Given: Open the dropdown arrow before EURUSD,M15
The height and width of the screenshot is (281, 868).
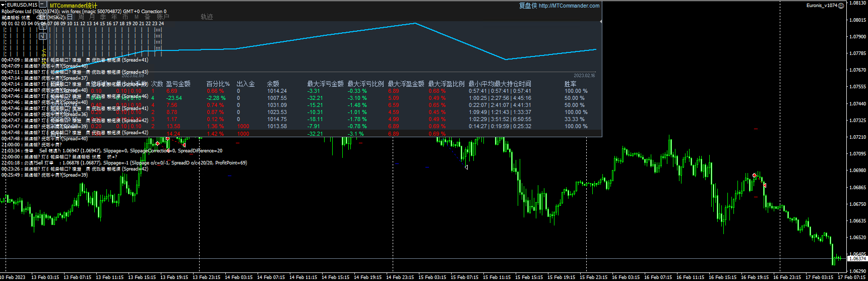Looking at the screenshot, I should pyautogui.click(x=3, y=5).
